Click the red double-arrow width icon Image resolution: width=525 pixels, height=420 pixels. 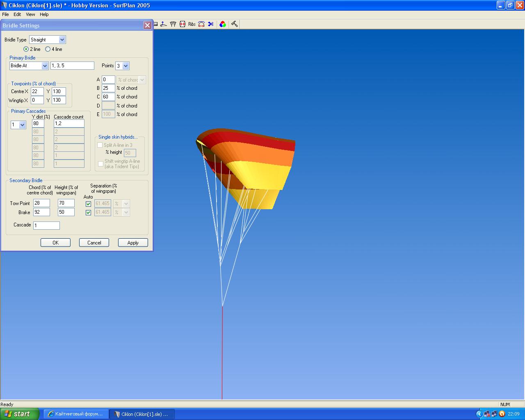pos(183,24)
